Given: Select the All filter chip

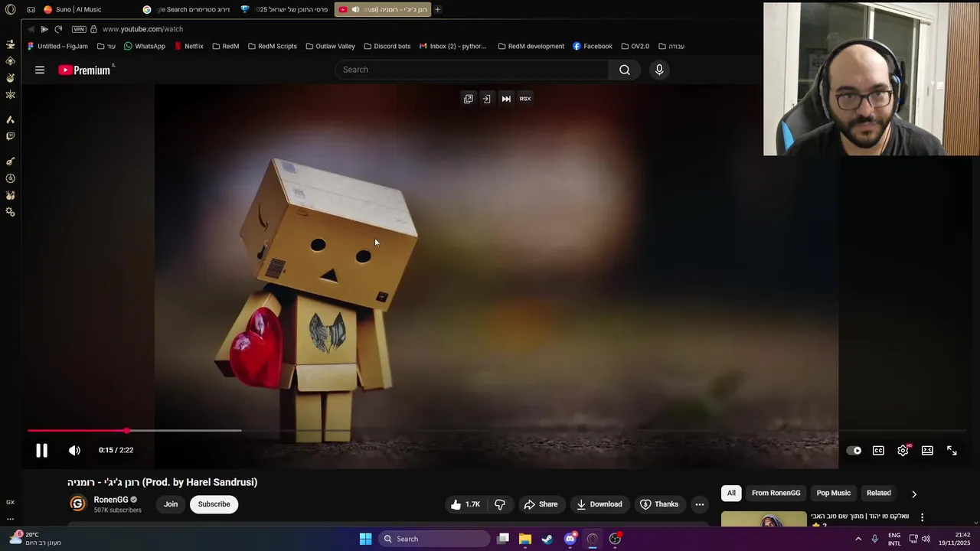Looking at the screenshot, I should (x=731, y=493).
